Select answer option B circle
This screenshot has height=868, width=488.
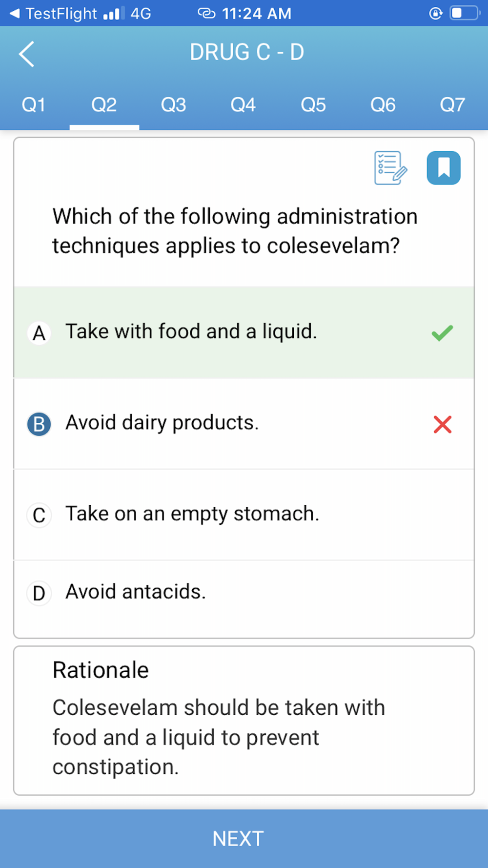click(x=39, y=424)
